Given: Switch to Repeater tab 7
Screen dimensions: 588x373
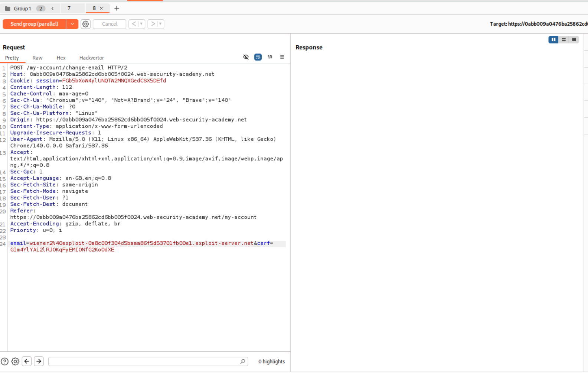Looking at the screenshot, I should 69,8.
